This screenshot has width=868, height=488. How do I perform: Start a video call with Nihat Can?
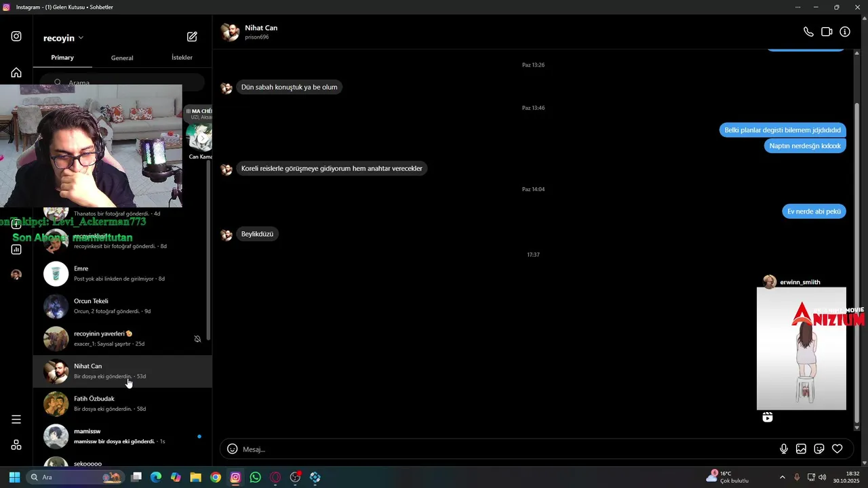[827, 32]
